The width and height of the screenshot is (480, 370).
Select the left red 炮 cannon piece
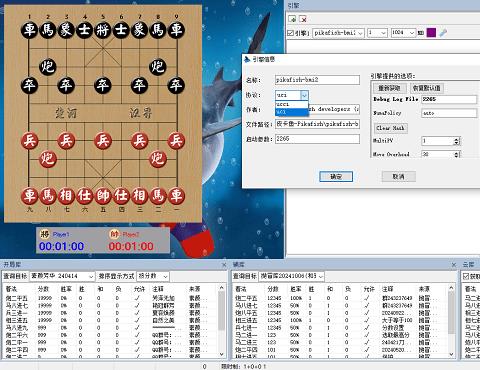[x=47, y=158]
